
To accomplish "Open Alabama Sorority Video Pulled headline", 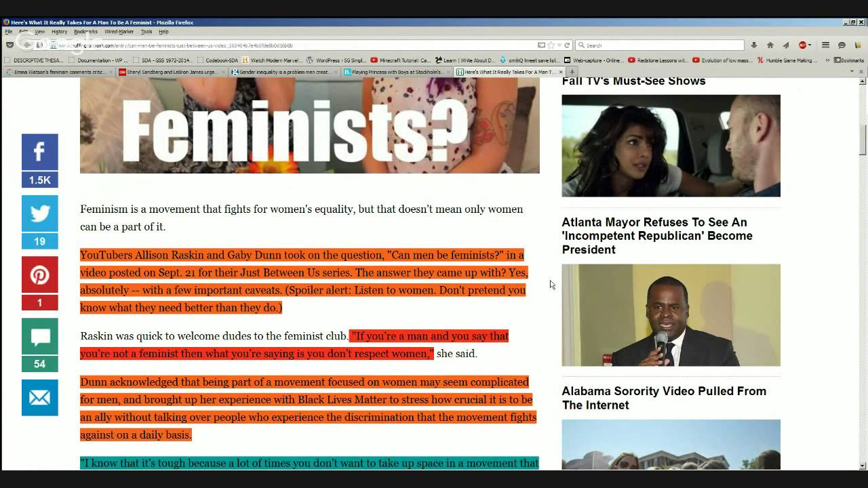I will click(x=664, y=398).
